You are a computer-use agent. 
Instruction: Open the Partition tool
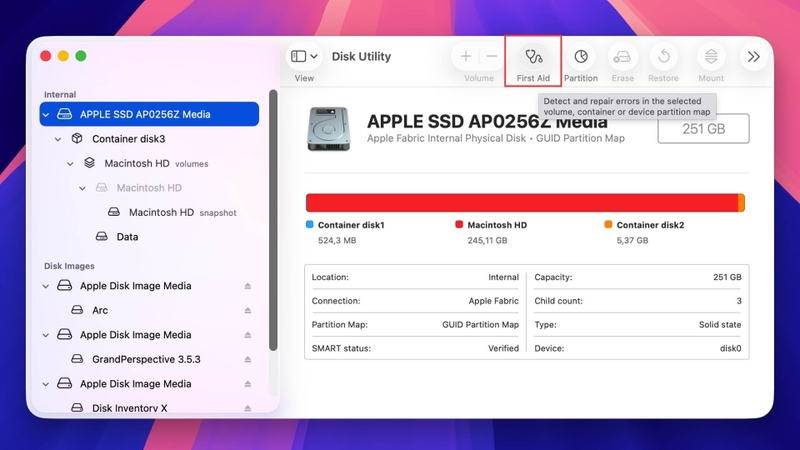(581, 57)
